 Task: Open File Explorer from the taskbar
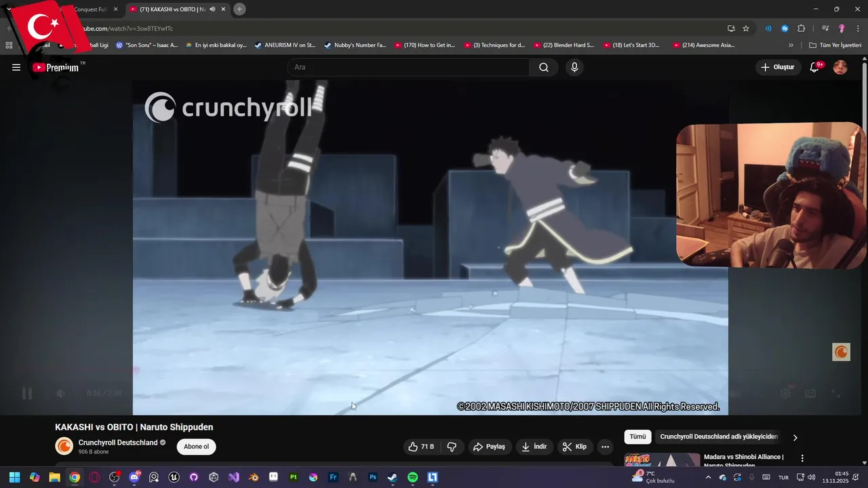point(54,477)
